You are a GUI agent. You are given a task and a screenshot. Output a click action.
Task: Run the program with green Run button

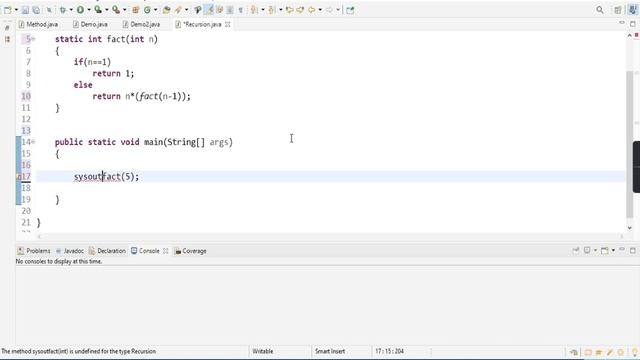tap(80, 10)
